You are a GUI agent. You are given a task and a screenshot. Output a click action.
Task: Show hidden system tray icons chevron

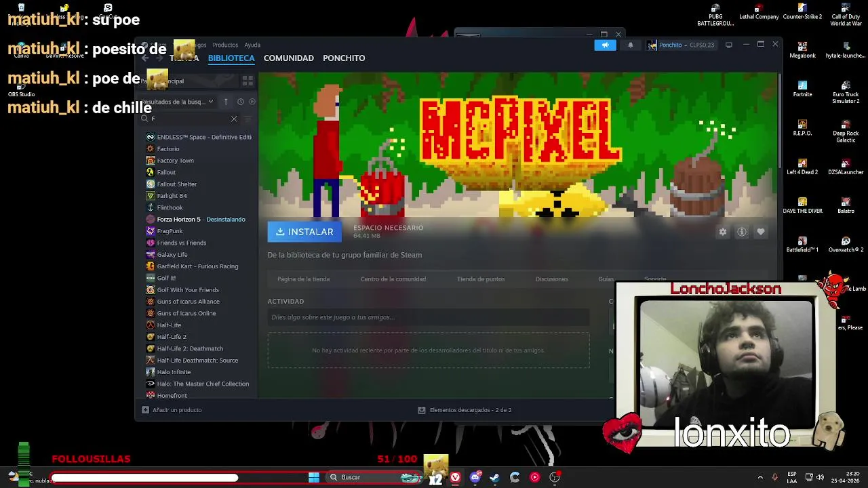tap(759, 477)
